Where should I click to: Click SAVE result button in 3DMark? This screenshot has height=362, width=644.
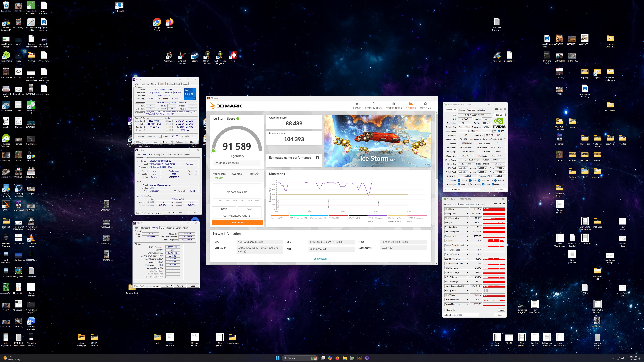click(x=249, y=209)
